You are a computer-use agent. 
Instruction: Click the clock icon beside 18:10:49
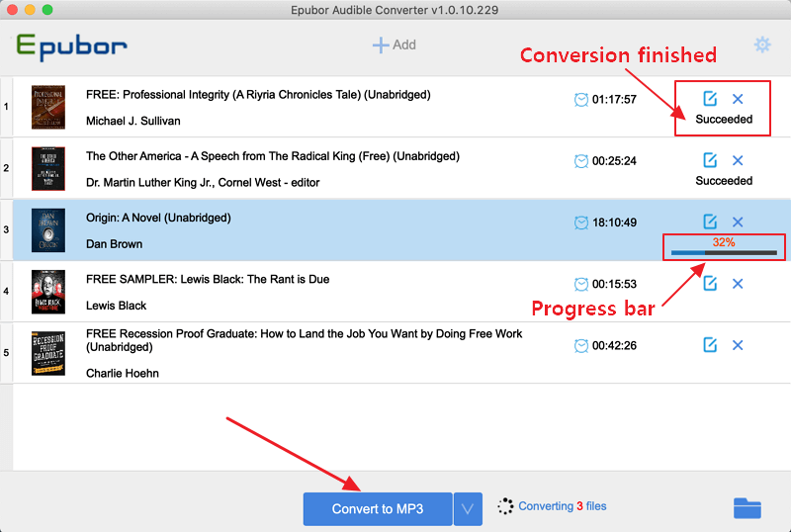tap(581, 222)
